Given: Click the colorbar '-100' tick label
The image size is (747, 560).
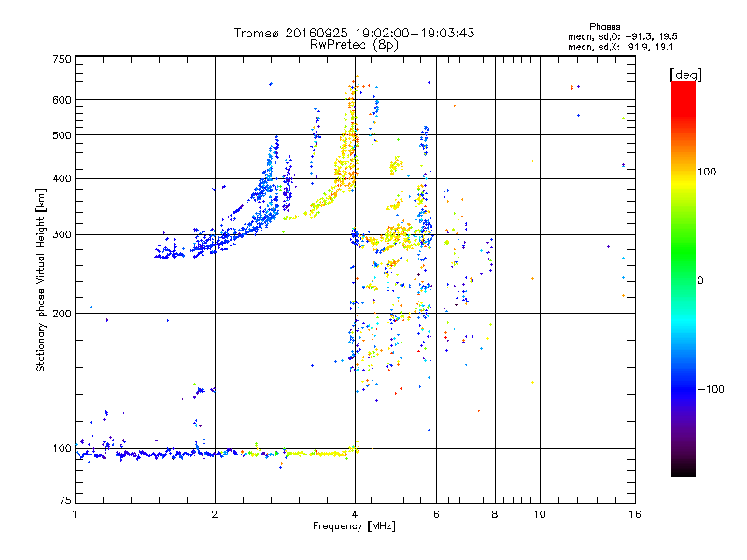Looking at the screenshot, I should [x=712, y=389].
